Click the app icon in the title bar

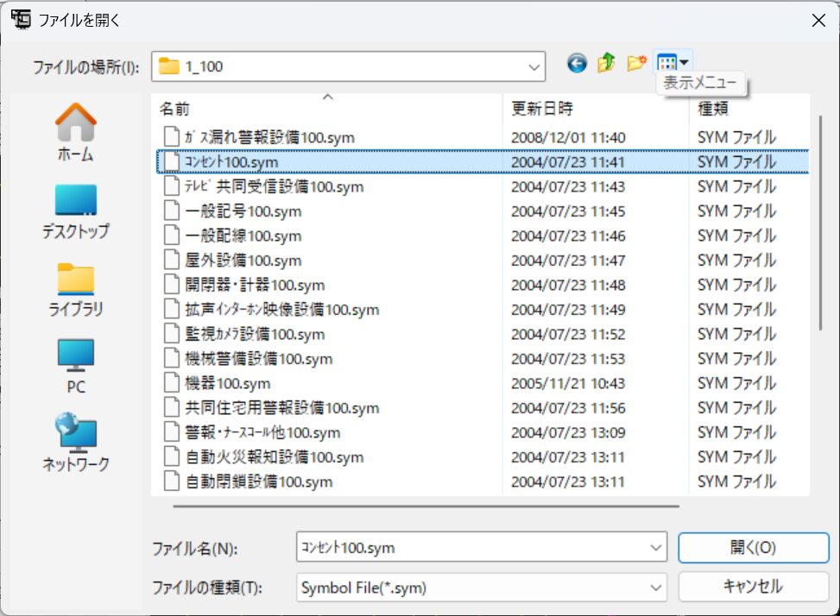tap(22, 19)
